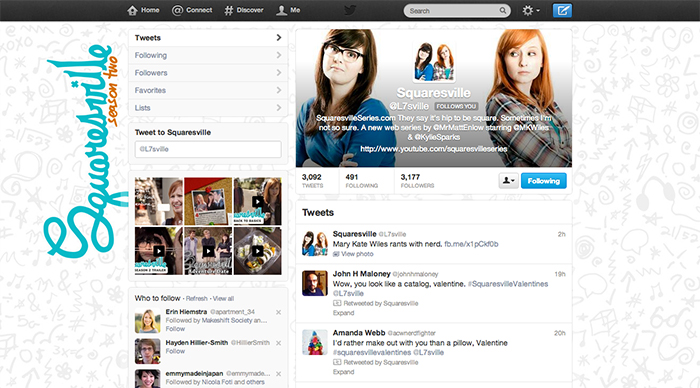Screen dimensions: 700x388
Task: Click the Twitter bird logo
Action: click(x=350, y=10)
